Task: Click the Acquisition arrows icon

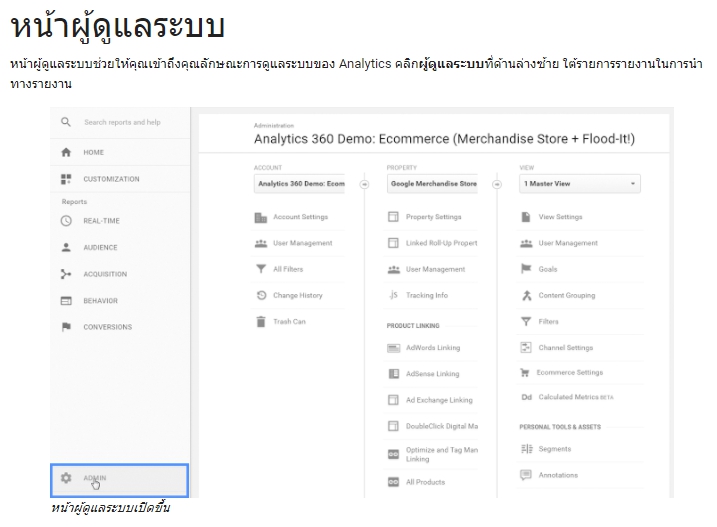Action: pos(66,274)
